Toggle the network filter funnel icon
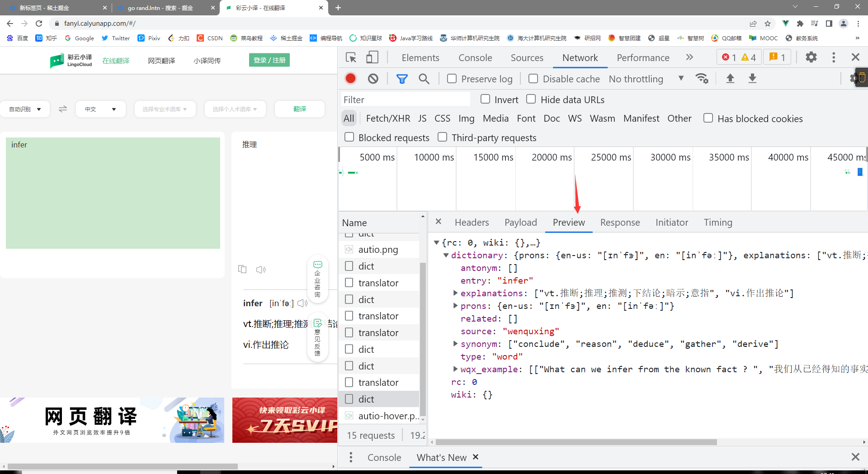Image resolution: width=868 pixels, height=474 pixels. coord(401,79)
